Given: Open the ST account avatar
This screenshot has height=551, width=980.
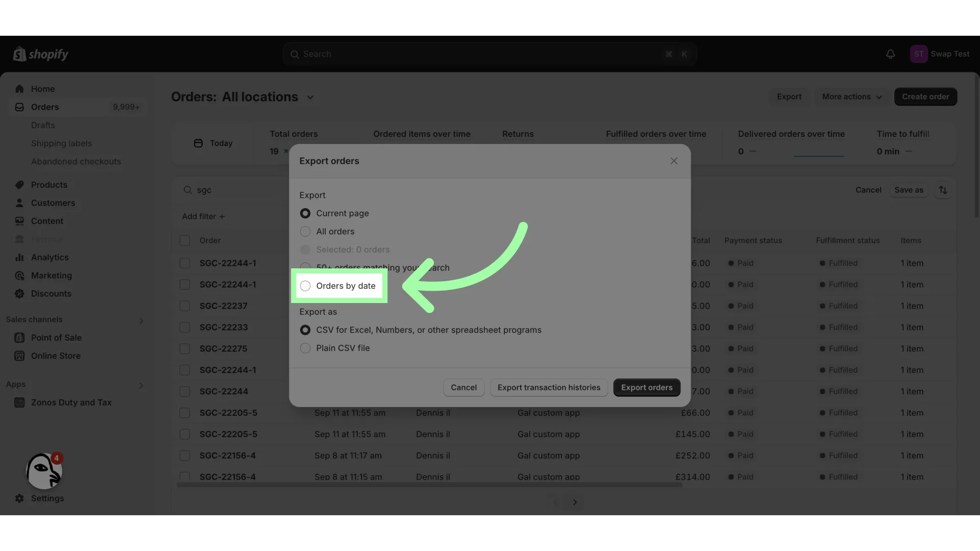Looking at the screenshot, I should (919, 54).
